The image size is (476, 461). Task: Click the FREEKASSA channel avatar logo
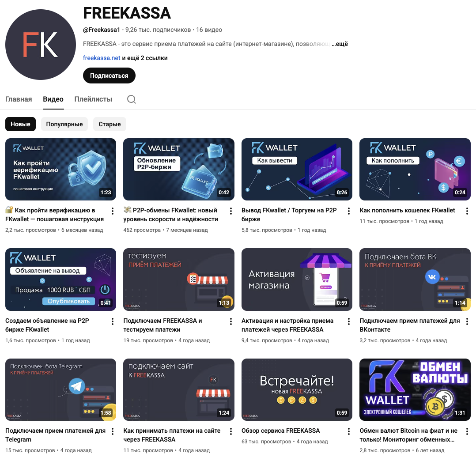(40, 45)
